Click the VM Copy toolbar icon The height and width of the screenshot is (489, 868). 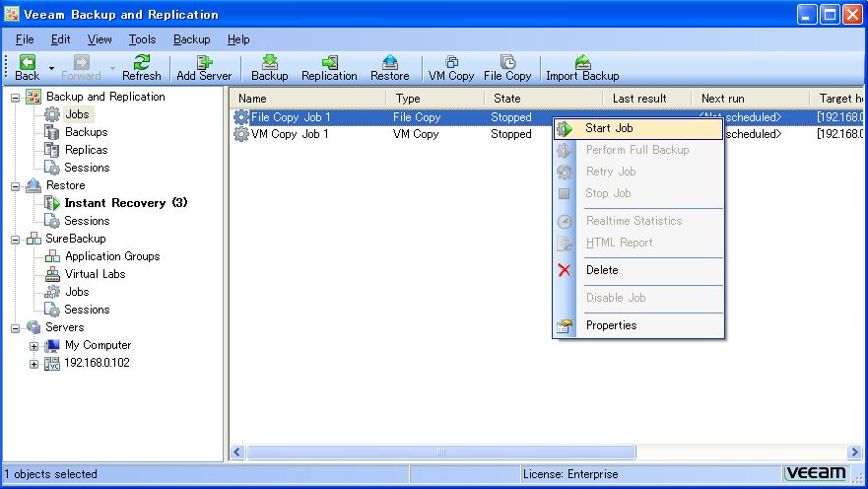pos(451,62)
